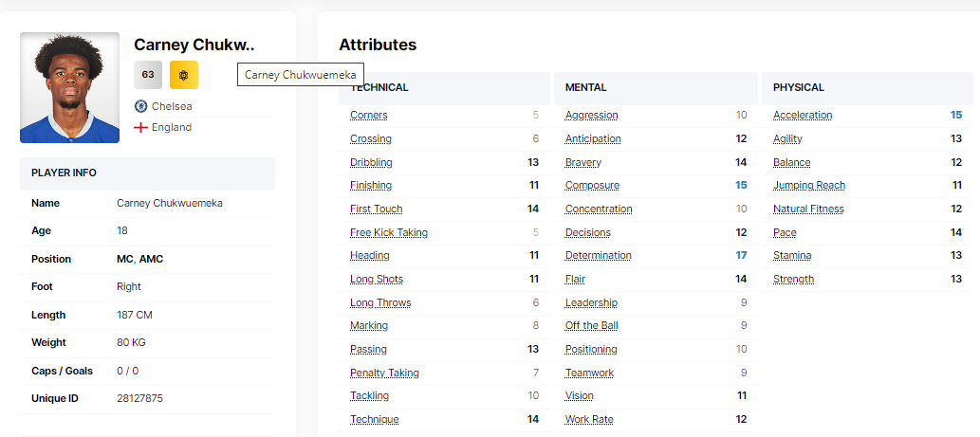Click the Work Rate attribute label
Viewport: 980px width, 437px height.
tap(589, 419)
